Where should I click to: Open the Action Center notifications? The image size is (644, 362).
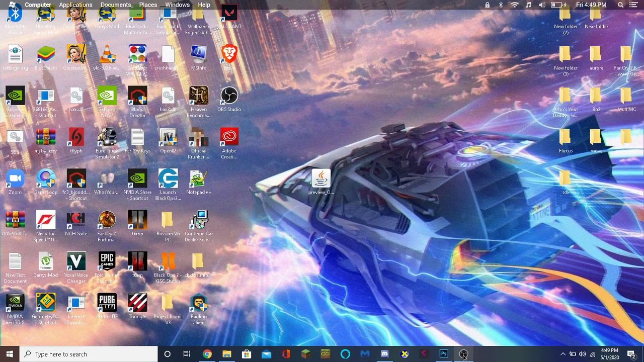pyautogui.click(x=632, y=354)
